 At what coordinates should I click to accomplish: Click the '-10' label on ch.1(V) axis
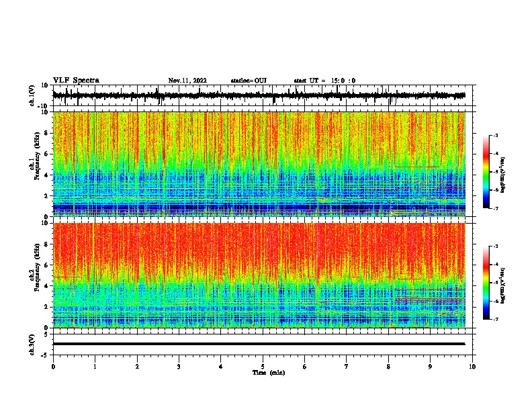44,106
